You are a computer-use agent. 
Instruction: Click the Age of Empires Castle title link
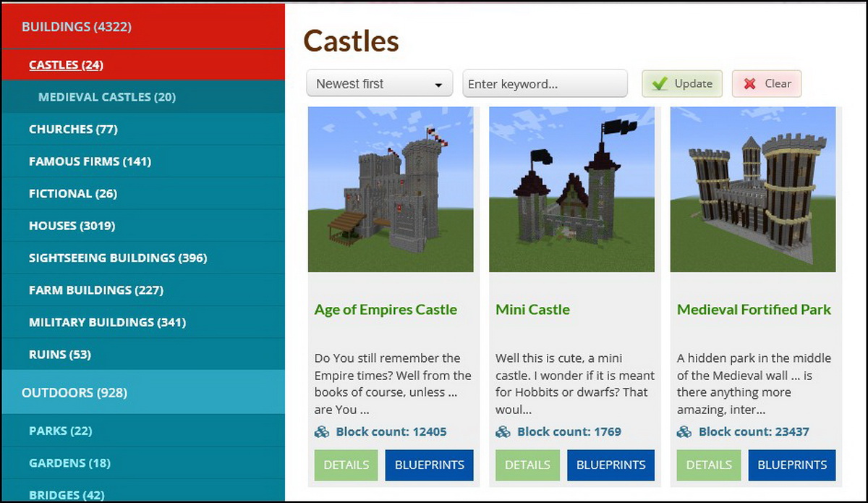[x=386, y=310]
